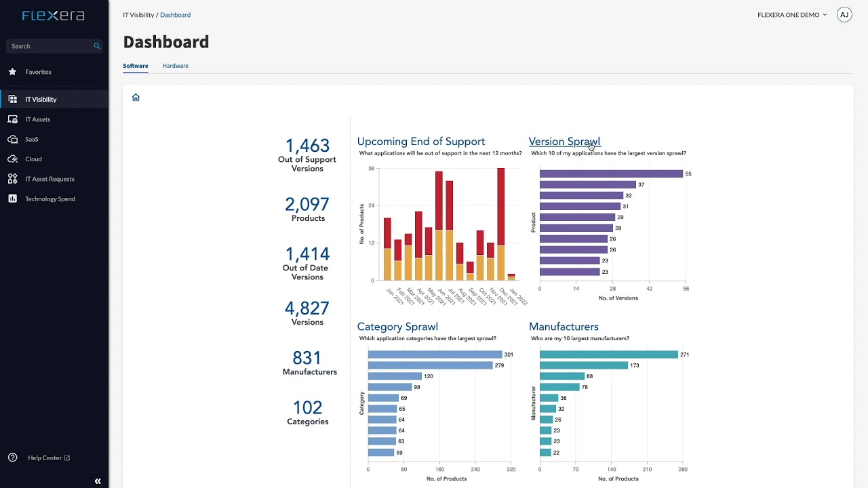This screenshot has height=488, width=868.
Task: Click the IT Asset Requests icon
Action: coord(12,179)
